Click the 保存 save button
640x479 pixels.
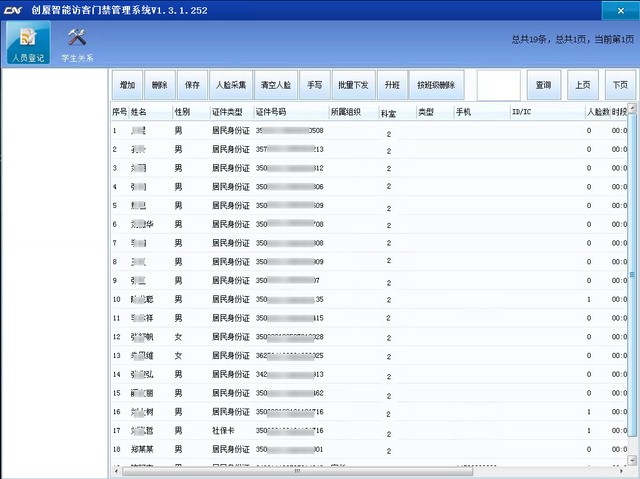(192, 86)
